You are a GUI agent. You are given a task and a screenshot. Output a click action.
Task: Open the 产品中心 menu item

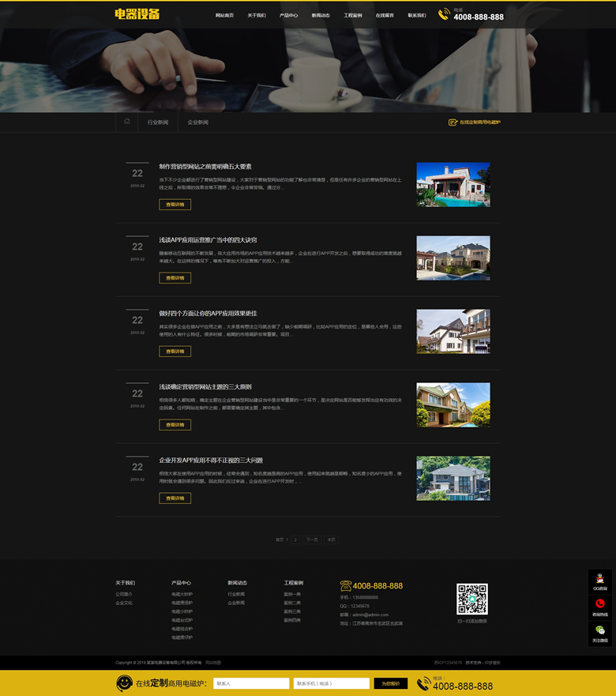point(288,15)
